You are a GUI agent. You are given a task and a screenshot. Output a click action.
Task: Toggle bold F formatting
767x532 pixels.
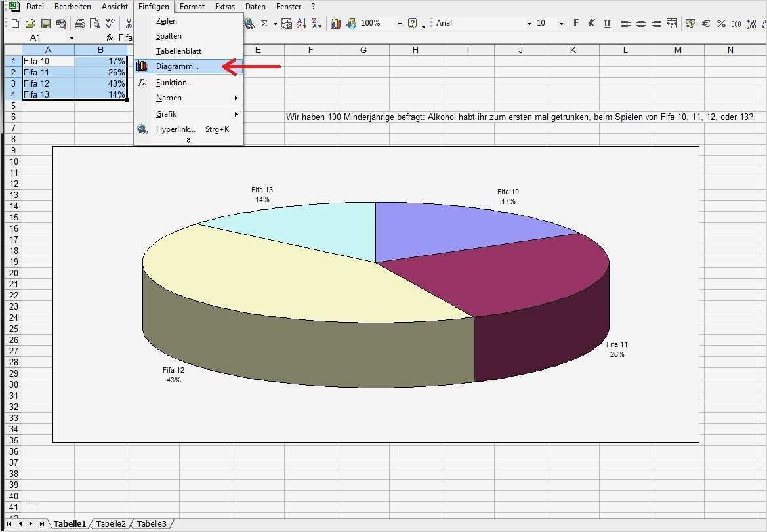pyautogui.click(x=576, y=24)
